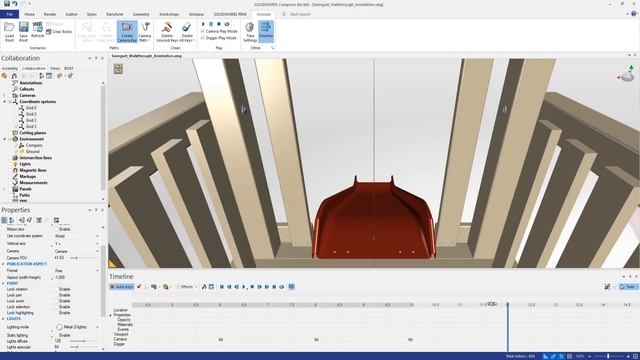Toggle the Lock rotation Enable checkbox
This screenshot has height=360, width=640.
pos(57,289)
